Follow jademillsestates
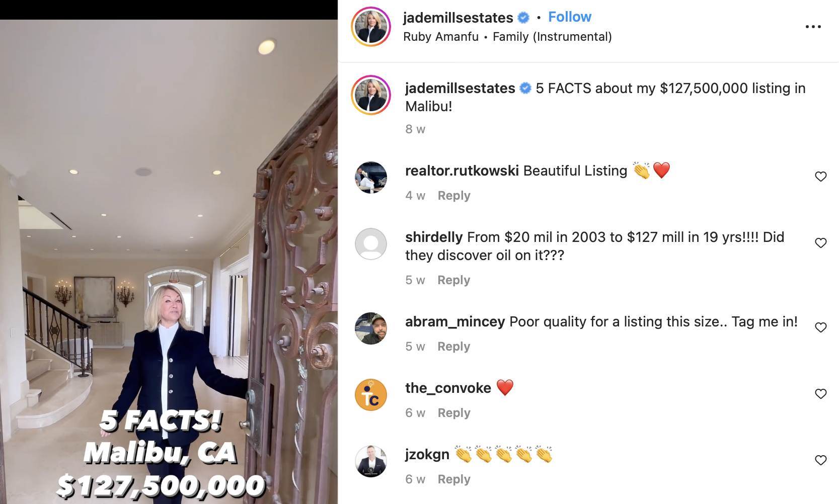839x504 pixels. pyautogui.click(x=569, y=17)
